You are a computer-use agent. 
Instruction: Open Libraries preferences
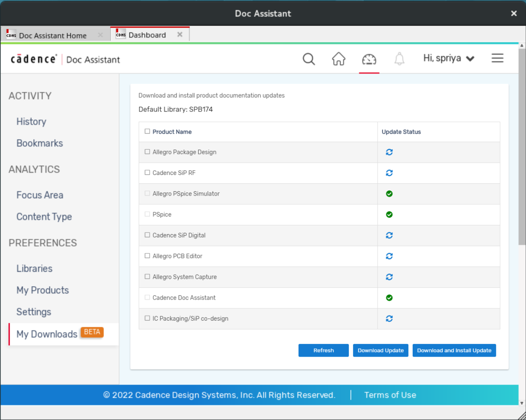(35, 269)
